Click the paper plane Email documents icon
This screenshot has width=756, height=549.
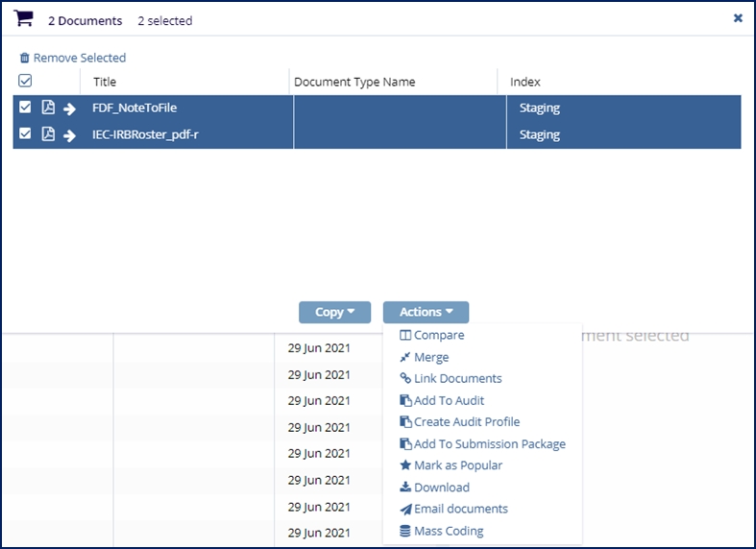coord(405,509)
